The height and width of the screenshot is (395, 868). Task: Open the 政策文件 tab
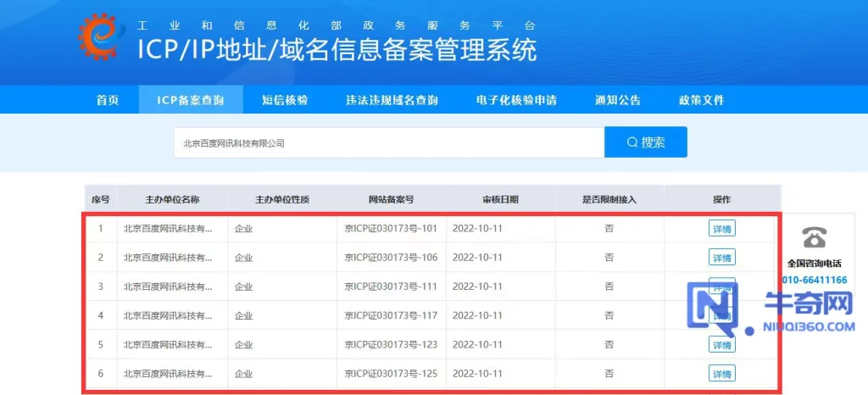[701, 100]
